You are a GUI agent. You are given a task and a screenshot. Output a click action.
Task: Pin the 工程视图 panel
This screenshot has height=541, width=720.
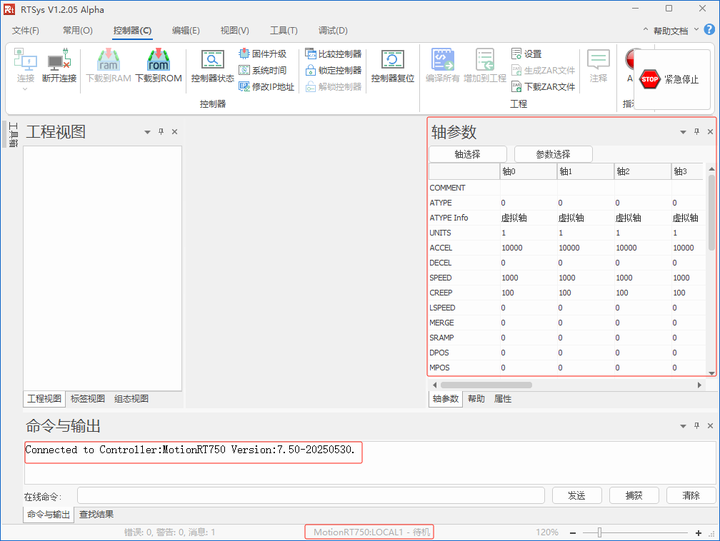161,132
